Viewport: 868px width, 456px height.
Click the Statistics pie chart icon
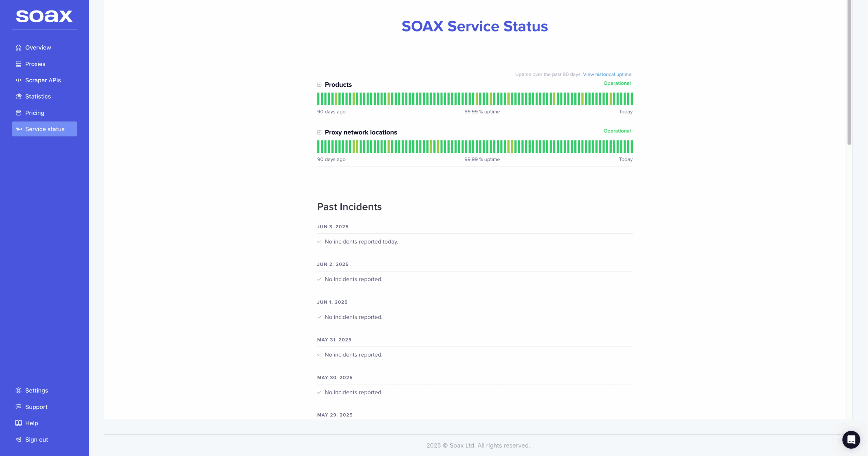(x=19, y=96)
